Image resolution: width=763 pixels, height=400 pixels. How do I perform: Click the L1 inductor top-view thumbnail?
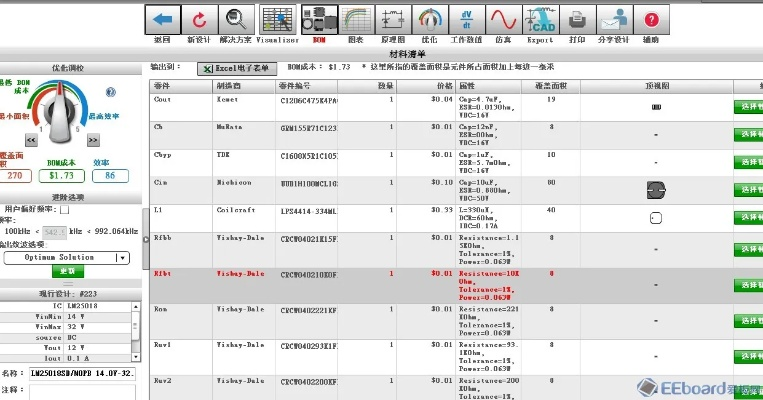click(656, 218)
